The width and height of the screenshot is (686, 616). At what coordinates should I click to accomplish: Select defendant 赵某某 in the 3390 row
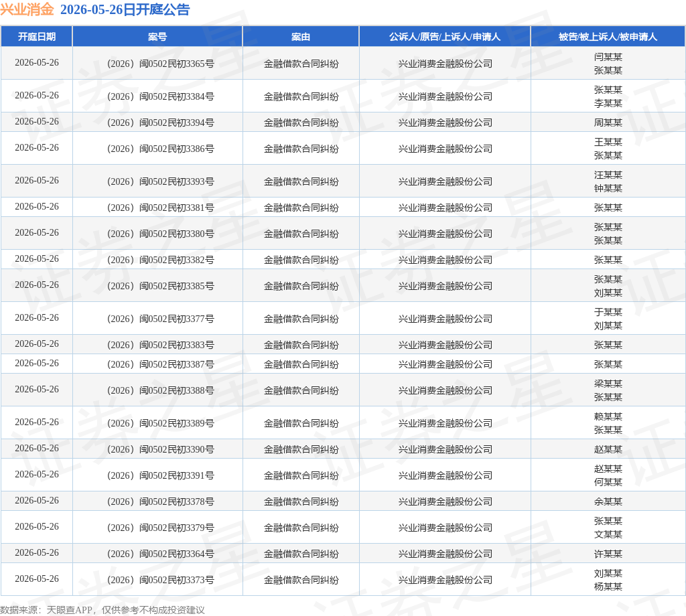[x=608, y=449]
